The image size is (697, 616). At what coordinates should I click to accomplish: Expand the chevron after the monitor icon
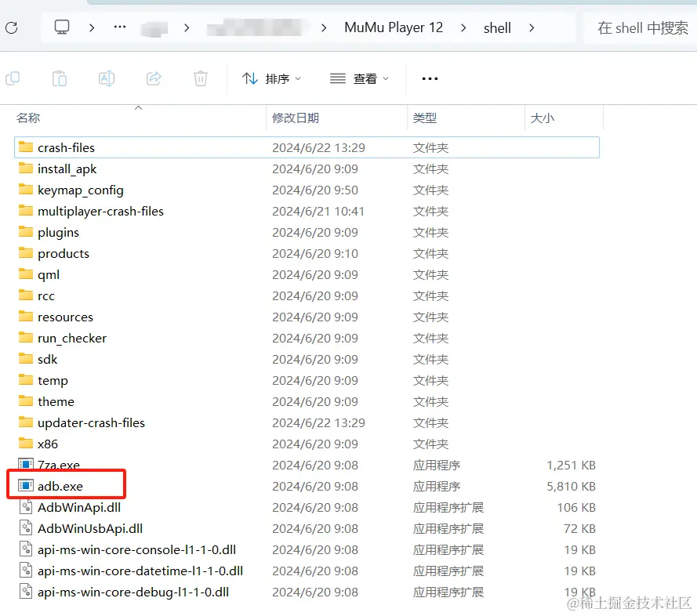[92, 28]
